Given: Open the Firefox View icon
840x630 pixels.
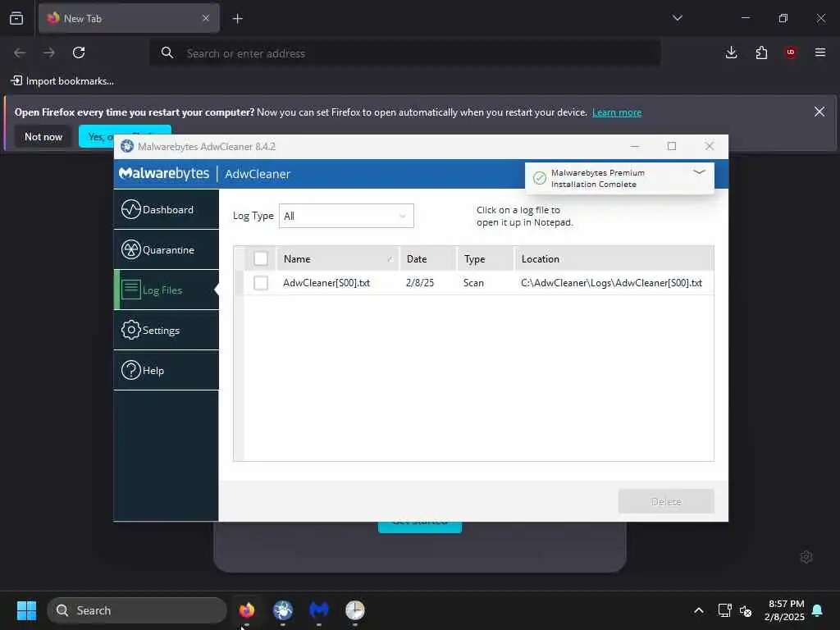Looking at the screenshot, I should coord(16,18).
